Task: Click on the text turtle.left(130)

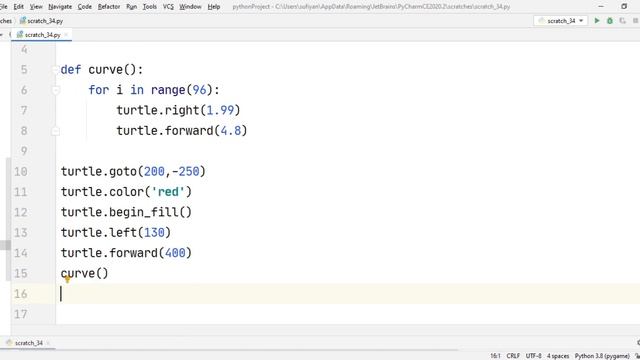Action: 116,233
